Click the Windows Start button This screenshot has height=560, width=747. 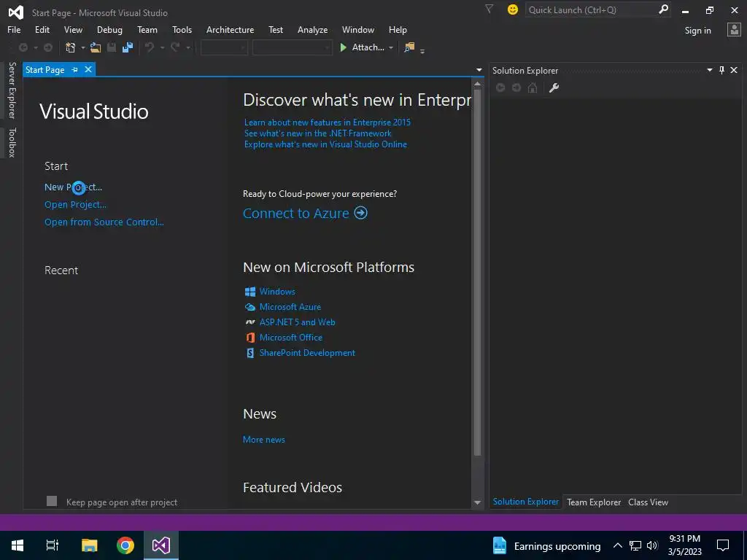[18, 545]
